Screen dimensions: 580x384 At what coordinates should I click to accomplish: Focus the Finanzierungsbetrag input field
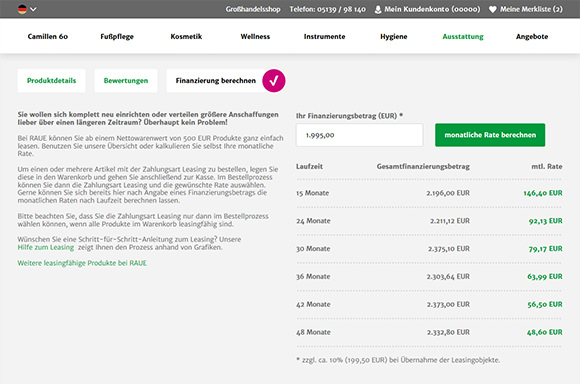[360, 135]
